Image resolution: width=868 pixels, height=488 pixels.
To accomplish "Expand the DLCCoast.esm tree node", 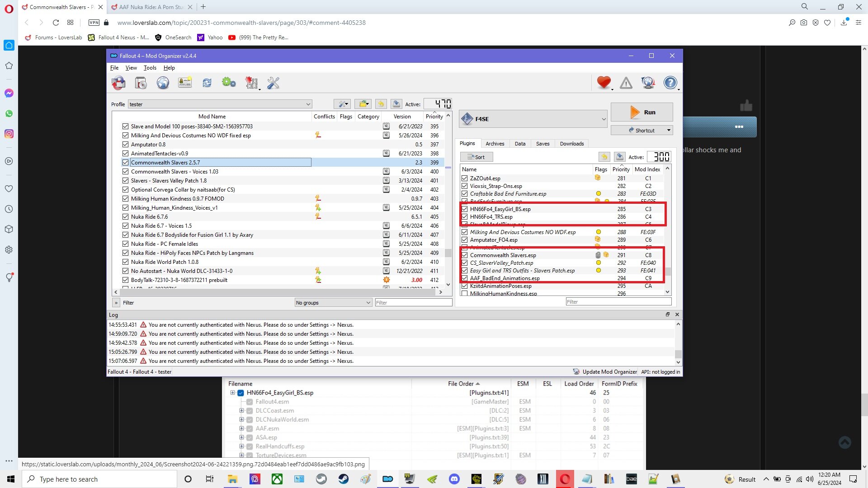I will 241,411.
